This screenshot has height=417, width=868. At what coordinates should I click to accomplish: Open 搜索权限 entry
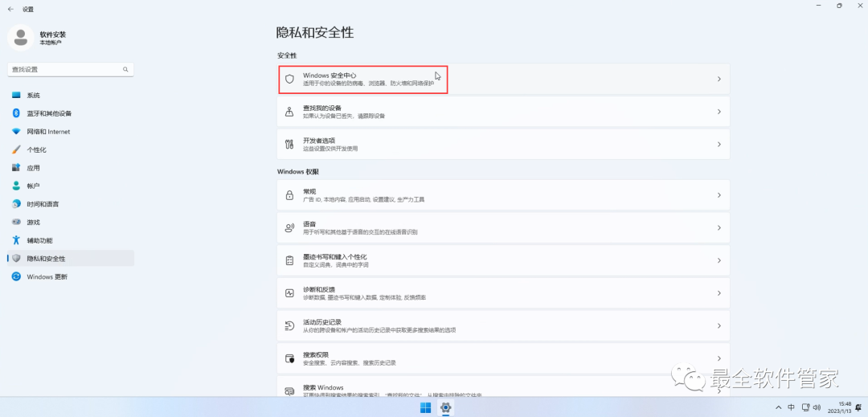coord(503,358)
